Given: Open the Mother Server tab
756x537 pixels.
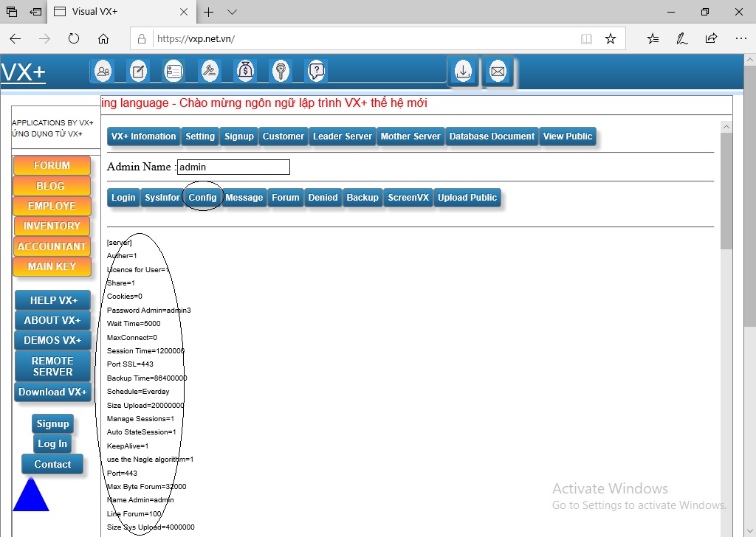Looking at the screenshot, I should pyautogui.click(x=410, y=136).
